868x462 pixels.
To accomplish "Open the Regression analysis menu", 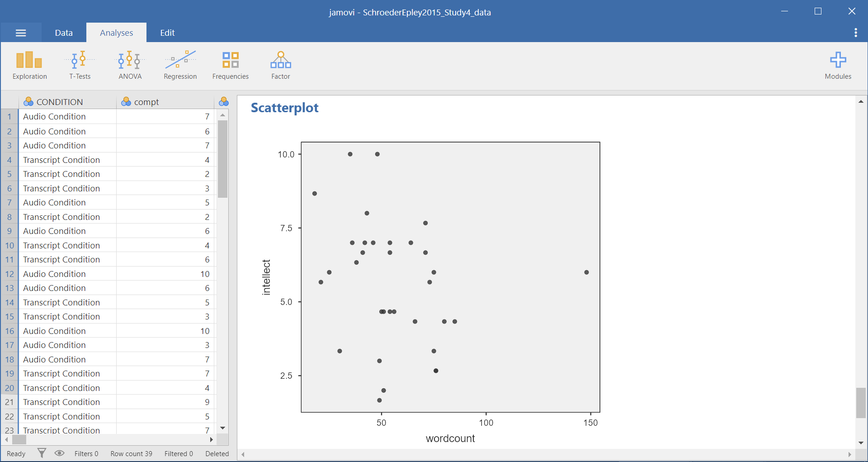I will tap(180, 66).
